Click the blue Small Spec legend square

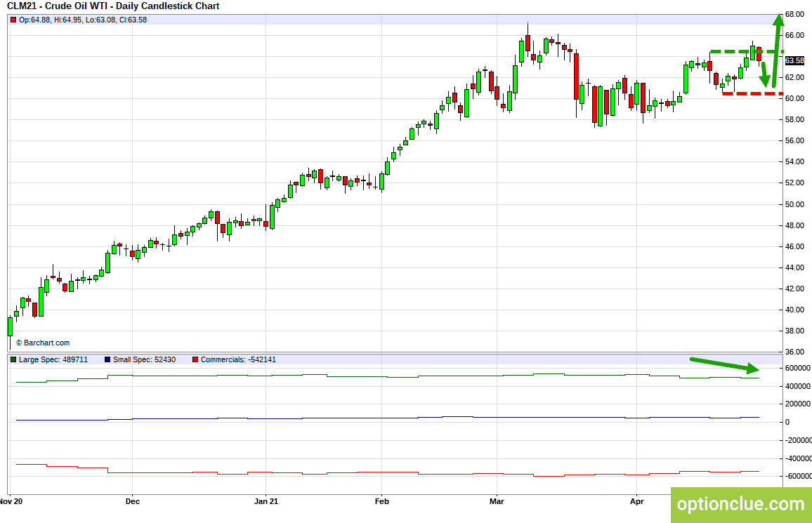107,359
